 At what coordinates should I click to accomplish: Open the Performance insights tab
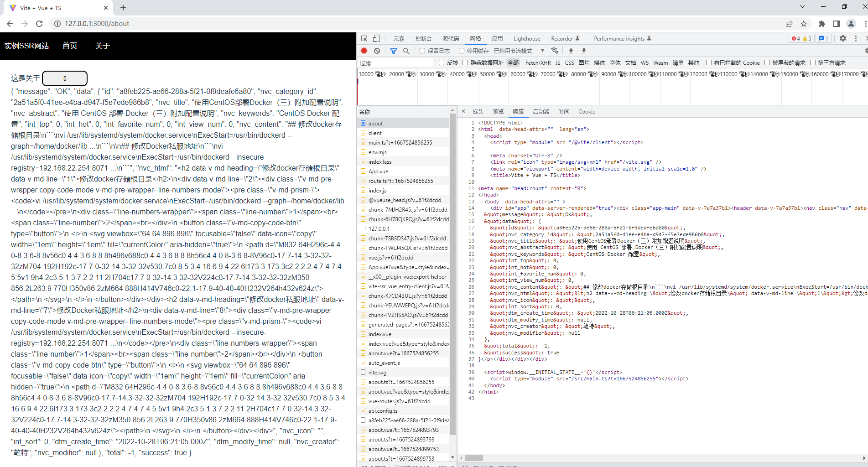point(623,39)
